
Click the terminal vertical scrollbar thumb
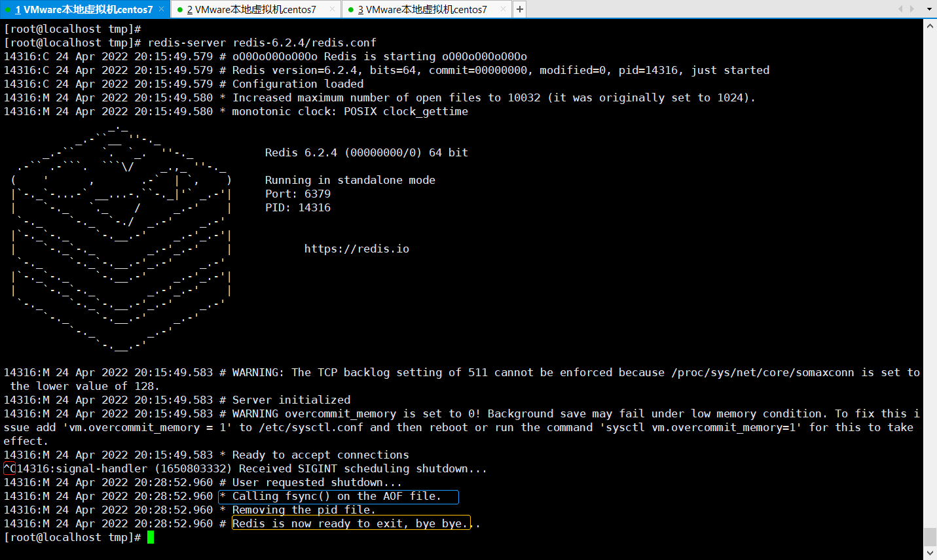pos(930,537)
